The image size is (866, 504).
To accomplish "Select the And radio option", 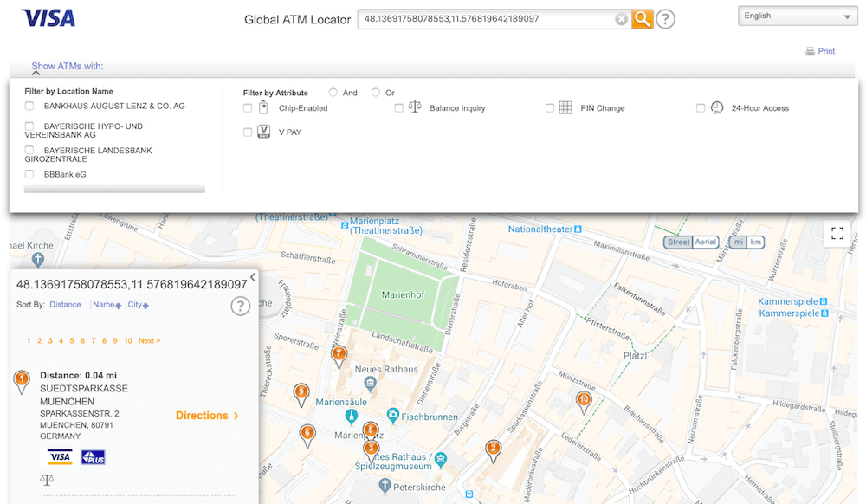I will (333, 92).
